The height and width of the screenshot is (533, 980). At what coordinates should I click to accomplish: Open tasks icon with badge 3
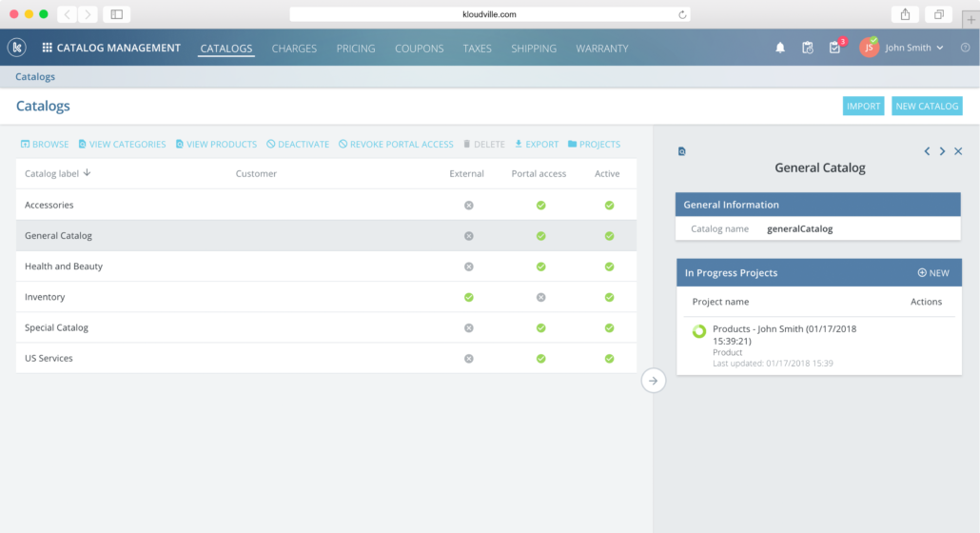[x=835, y=47]
